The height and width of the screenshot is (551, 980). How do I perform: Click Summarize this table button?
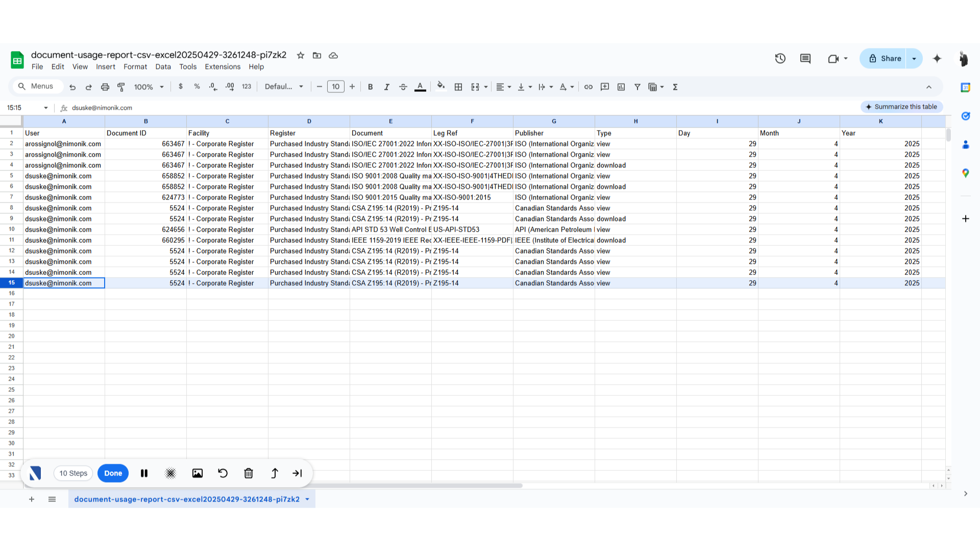(901, 107)
